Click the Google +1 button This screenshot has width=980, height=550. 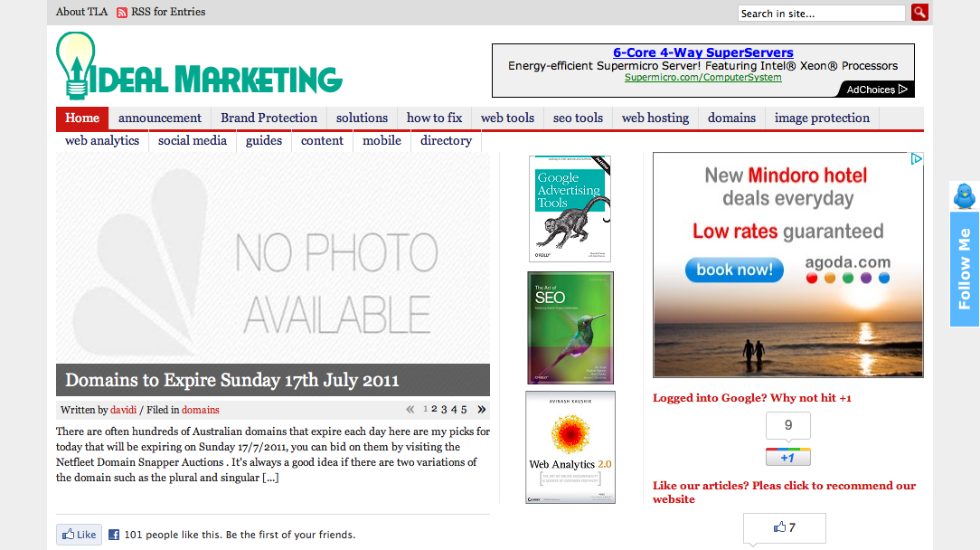click(x=788, y=458)
